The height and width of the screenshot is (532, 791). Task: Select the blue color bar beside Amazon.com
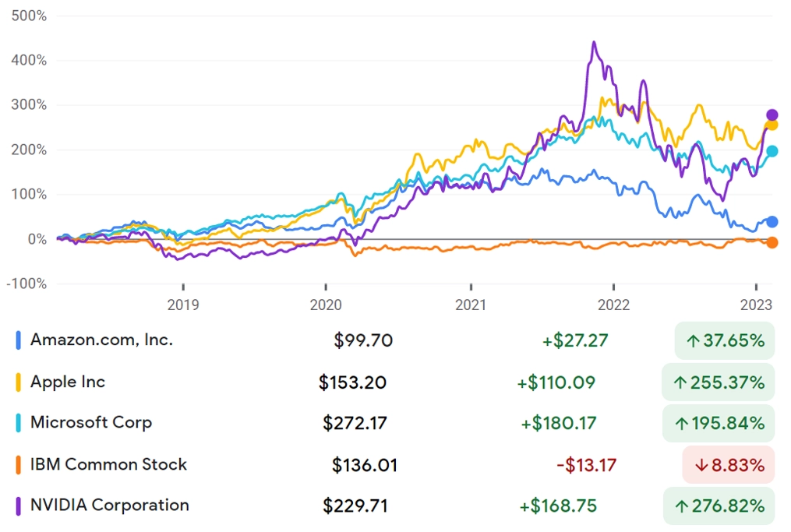point(18,340)
